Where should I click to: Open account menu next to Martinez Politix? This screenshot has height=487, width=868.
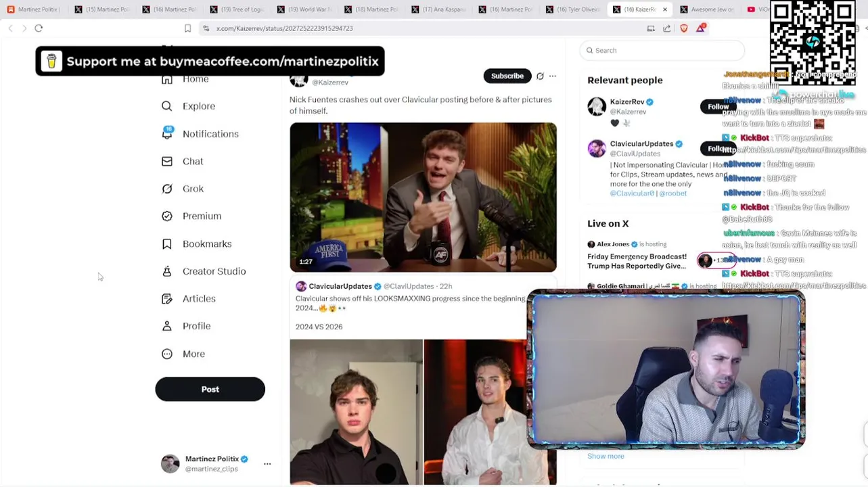pyautogui.click(x=267, y=463)
